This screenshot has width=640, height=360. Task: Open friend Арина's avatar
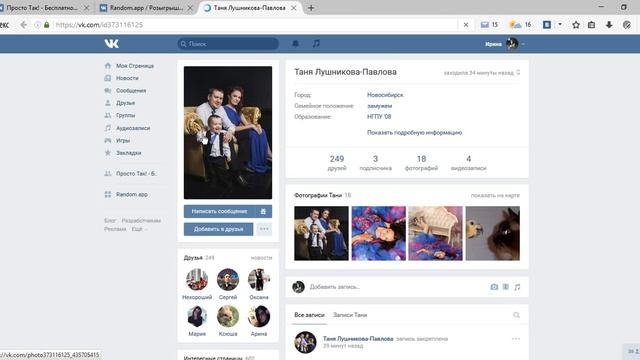point(259,316)
